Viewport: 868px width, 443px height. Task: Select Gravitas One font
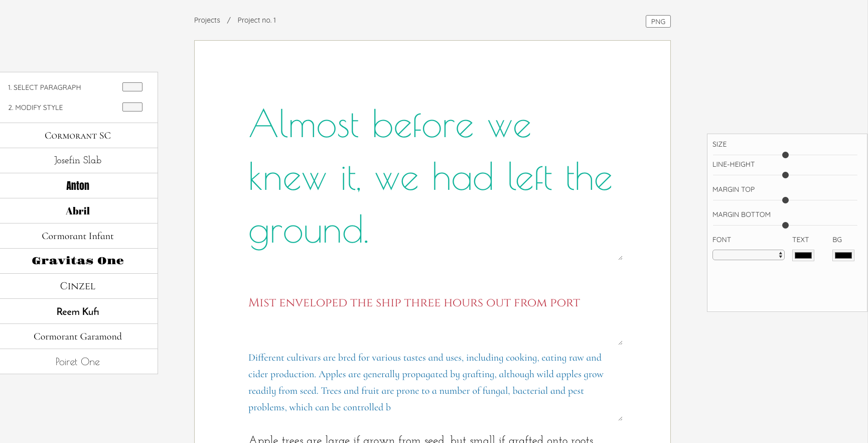pos(78,261)
